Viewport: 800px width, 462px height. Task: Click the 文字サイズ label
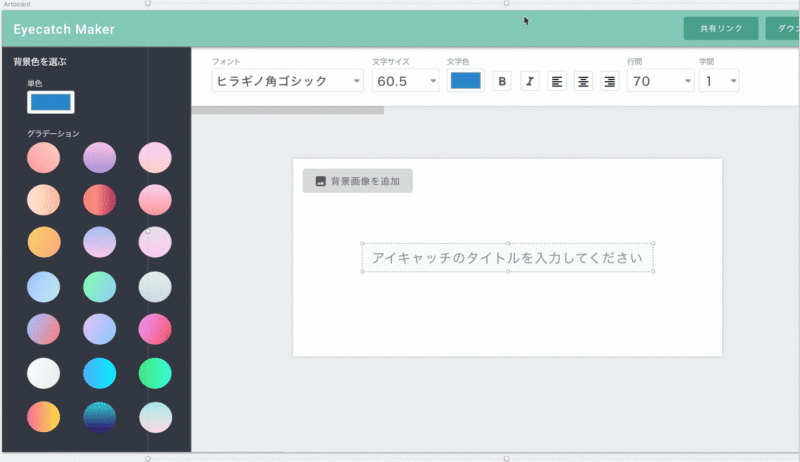click(x=391, y=62)
